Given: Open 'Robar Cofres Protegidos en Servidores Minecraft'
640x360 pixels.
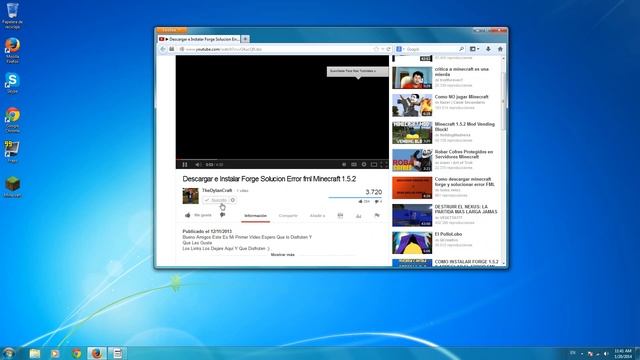Looking at the screenshot, I should click(x=464, y=154).
